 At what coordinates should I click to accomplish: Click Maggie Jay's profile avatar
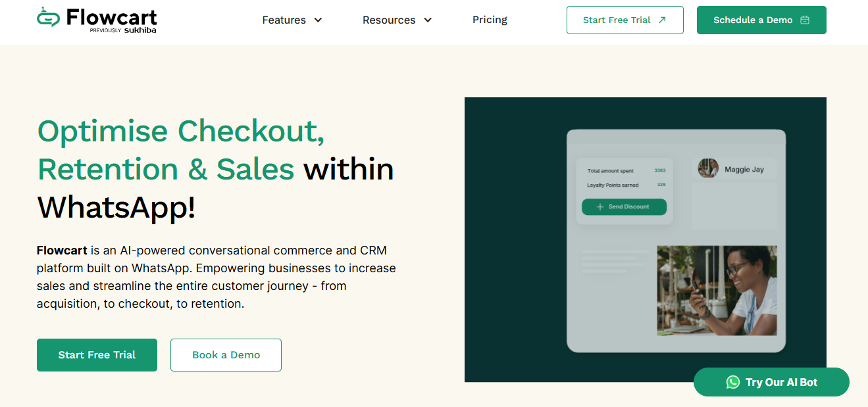(708, 168)
